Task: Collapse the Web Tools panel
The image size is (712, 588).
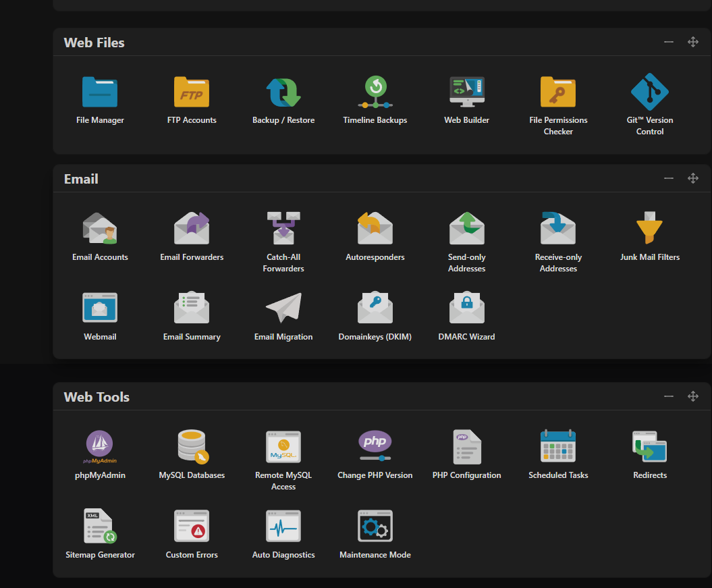Action: [x=668, y=396]
